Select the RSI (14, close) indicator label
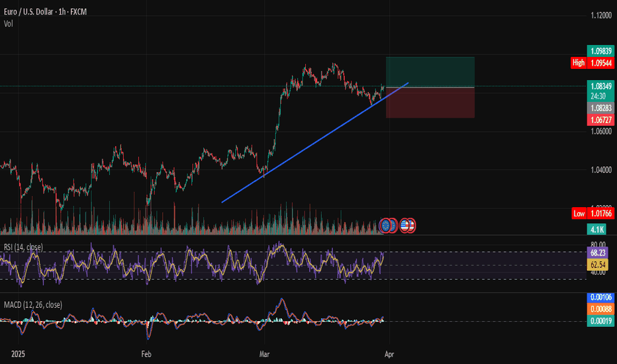 click(23, 247)
